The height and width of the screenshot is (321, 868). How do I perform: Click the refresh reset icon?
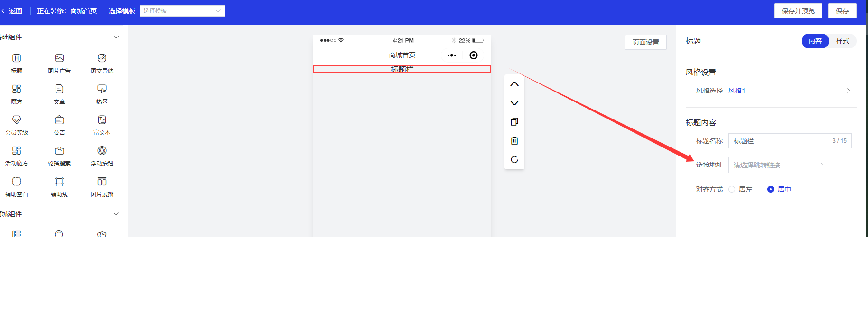pyautogui.click(x=514, y=160)
